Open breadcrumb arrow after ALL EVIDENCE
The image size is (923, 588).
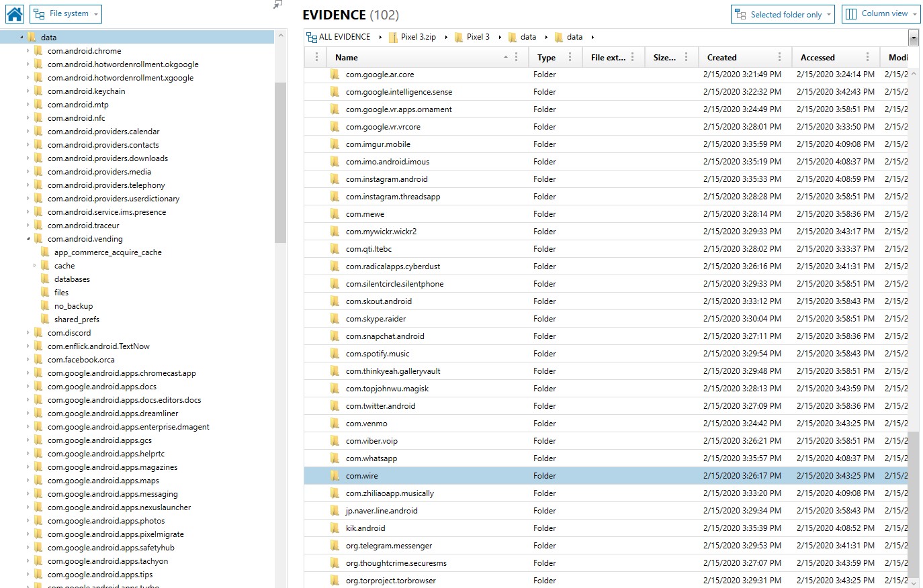tap(380, 37)
